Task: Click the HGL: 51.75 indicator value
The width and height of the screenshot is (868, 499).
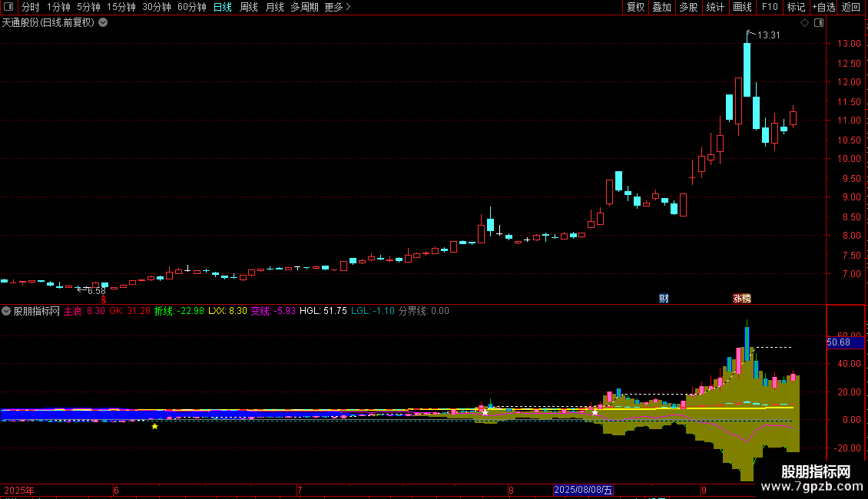Action: pyautogui.click(x=323, y=311)
